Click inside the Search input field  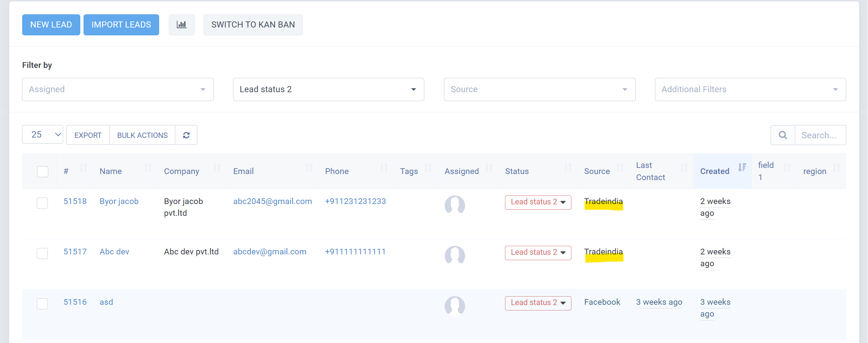click(x=820, y=135)
